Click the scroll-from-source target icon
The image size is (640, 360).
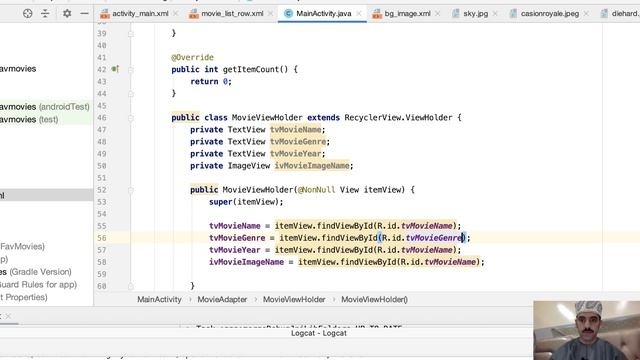coord(27,13)
